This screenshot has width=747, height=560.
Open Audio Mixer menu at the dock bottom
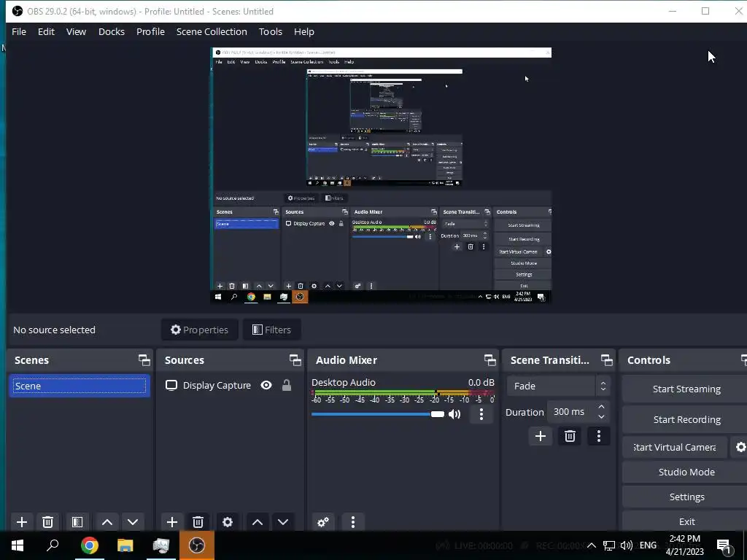pos(353,522)
